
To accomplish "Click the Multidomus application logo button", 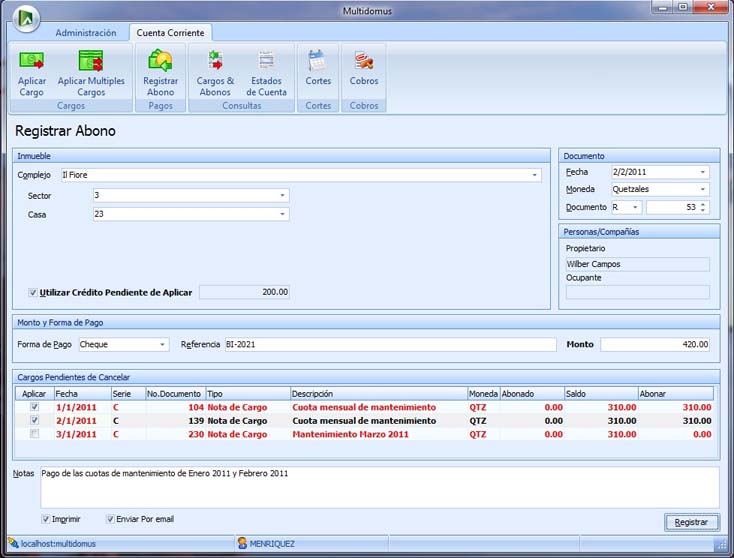I will 27,19.
